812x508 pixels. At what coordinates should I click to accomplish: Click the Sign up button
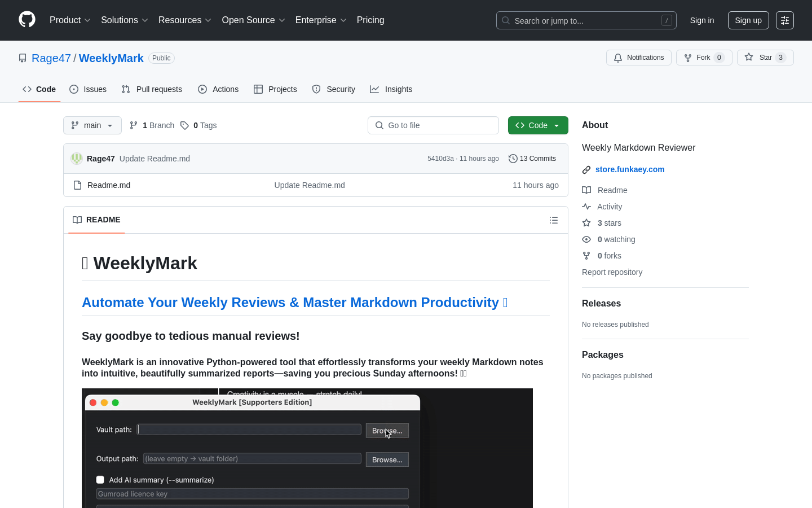(x=748, y=20)
